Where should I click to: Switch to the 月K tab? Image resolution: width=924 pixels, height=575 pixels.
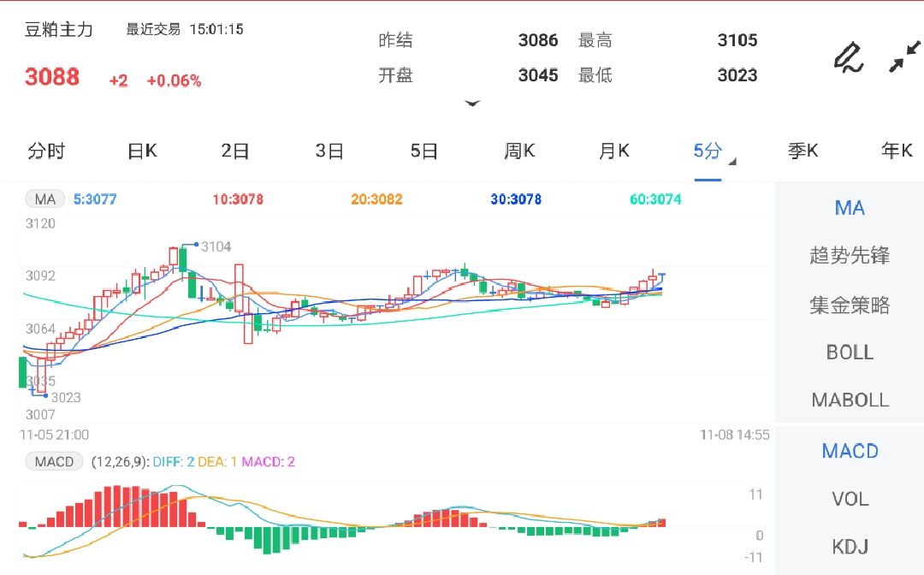pyautogui.click(x=614, y=151)
